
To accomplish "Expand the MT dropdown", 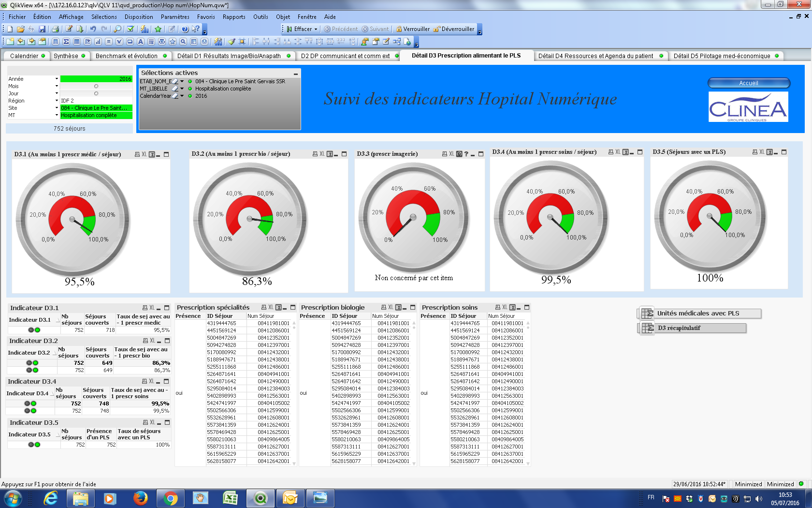I will pyautogui.click(x=57, y=115).
